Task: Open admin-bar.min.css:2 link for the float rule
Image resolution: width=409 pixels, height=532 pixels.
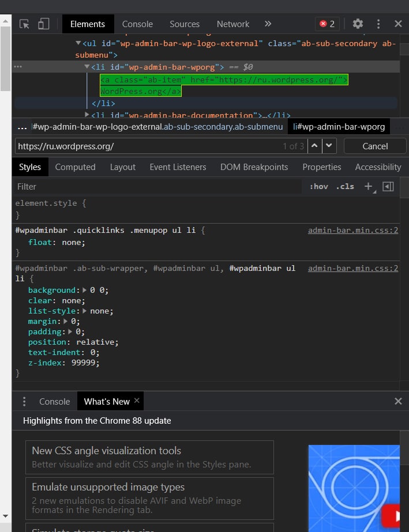Action: tap(353, 230)
